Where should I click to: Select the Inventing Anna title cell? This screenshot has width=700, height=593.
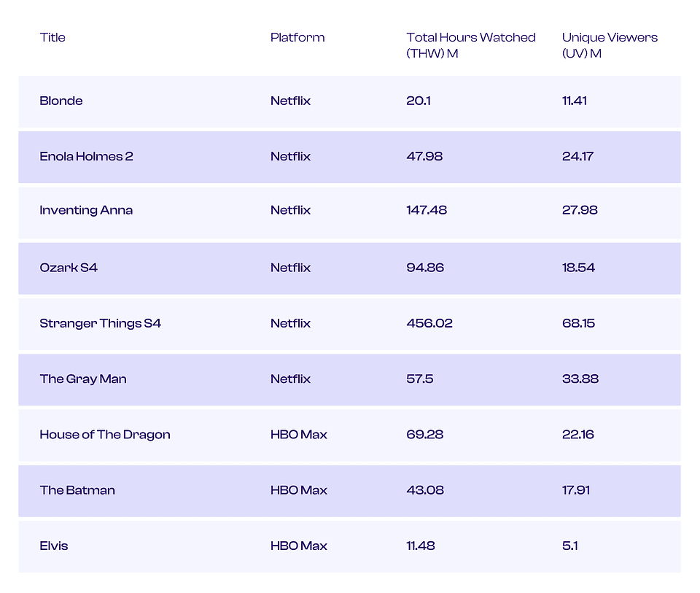coord(86,210)
